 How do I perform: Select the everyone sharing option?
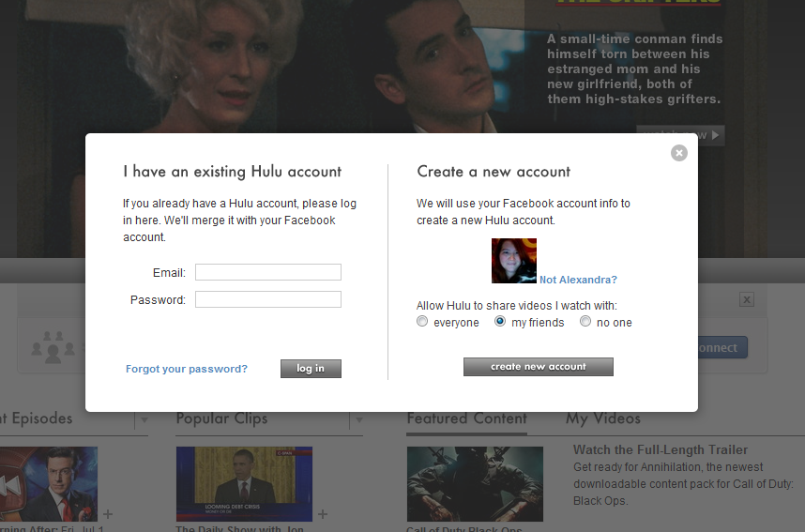tap(422, 322)
